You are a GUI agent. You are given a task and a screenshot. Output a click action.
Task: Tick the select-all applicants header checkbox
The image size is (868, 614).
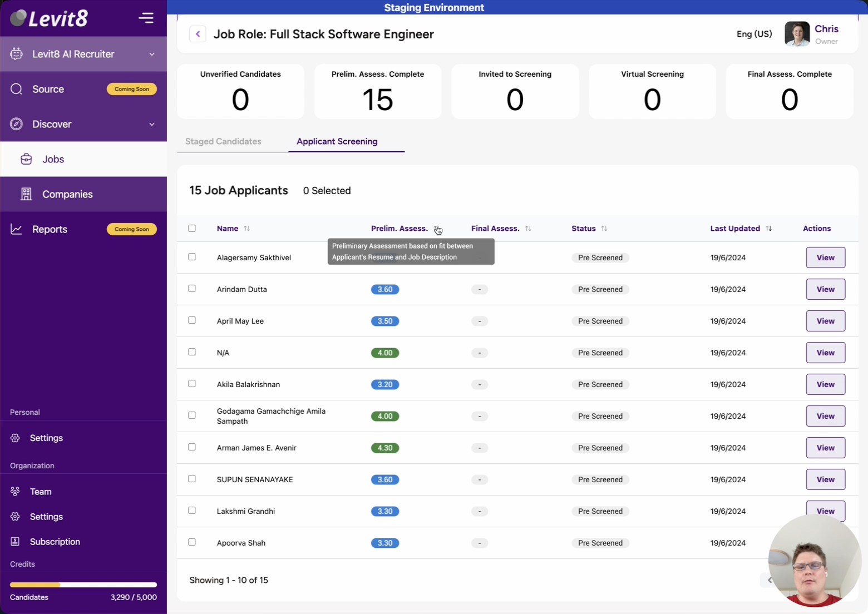(192, 229)
